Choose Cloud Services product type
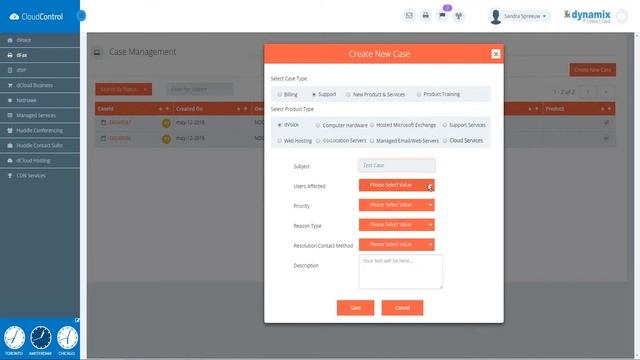640x360 pixels. (x=445, y=141)
